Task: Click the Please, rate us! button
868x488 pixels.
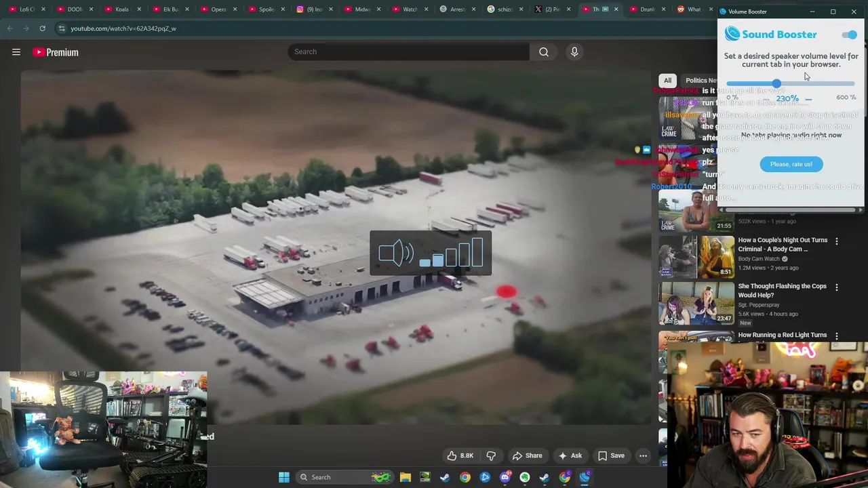Action: pos(791,164)
